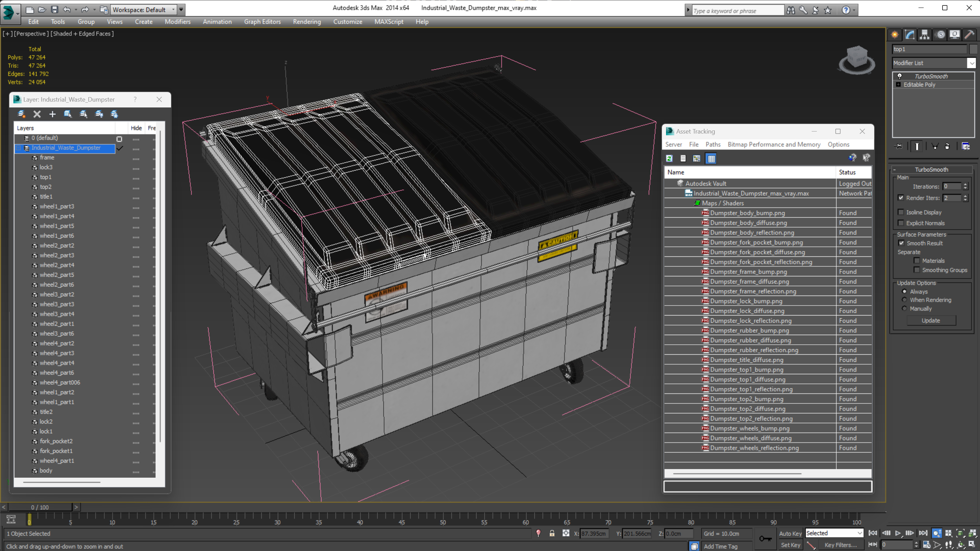Viewport: 980px width, 551px height.
Task: Check Separate by Smoothing Groups
Action: coord(916,269)
